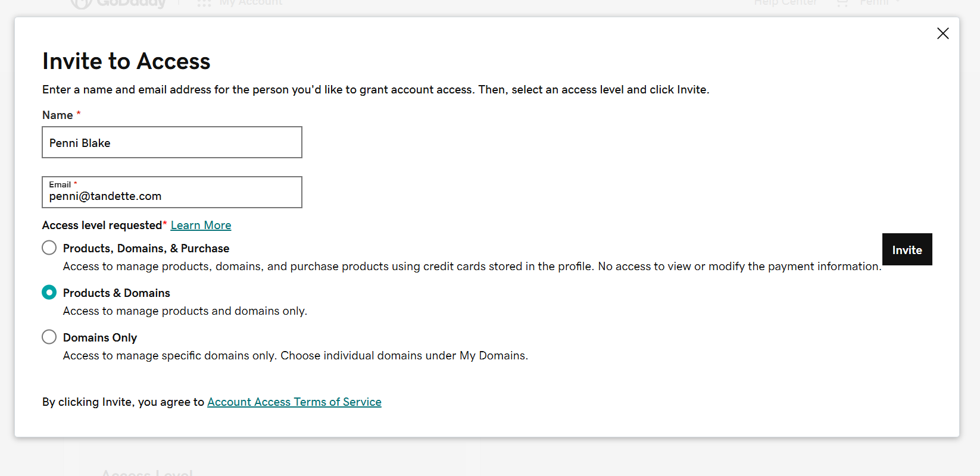Expand the Penni user dropdown in header
This screenshot has height=476, width=980.
click(x=880, y=4)
